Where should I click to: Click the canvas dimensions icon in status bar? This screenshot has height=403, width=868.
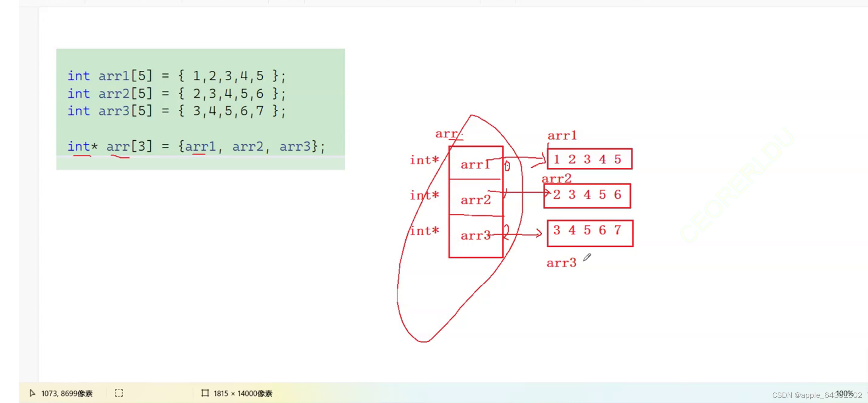click(x=205, y=393)
